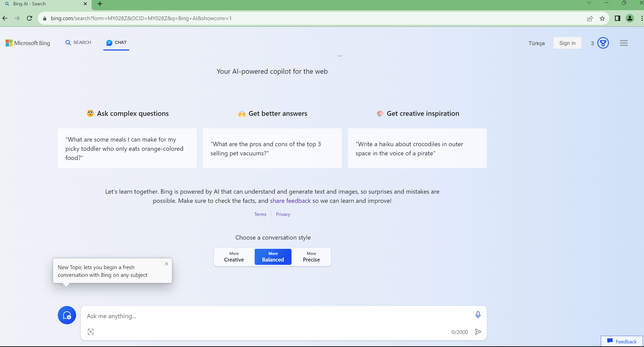644x347 pixels.
Task: Click the user profile icon top right
Action: (629, 18)
